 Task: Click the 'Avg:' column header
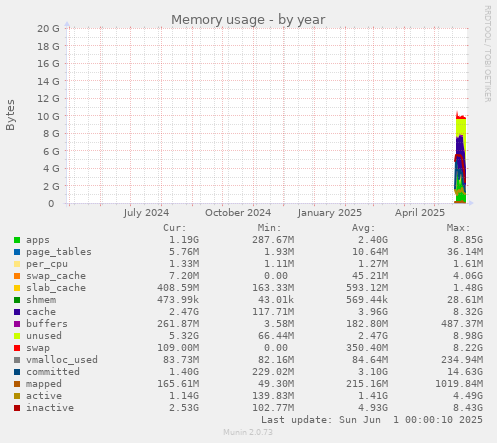point(363,228)
